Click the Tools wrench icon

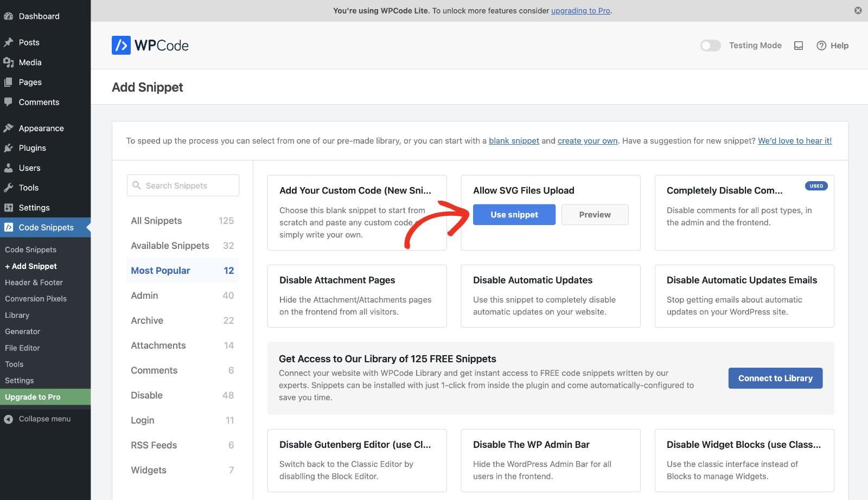(x=10, y=188)
